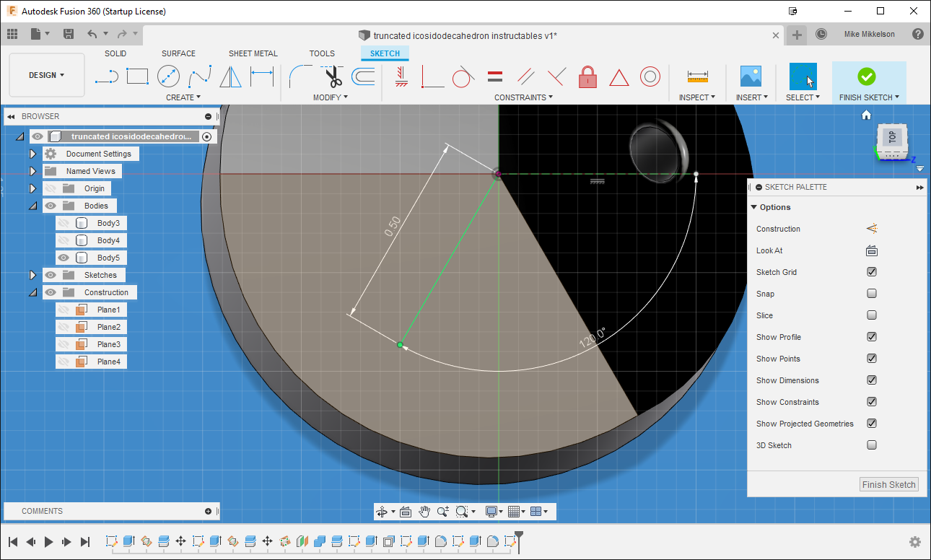Uncheck Show Profile in Sketch Palette
The height and width of the screenshot is (560, 931).
(872, 337)
